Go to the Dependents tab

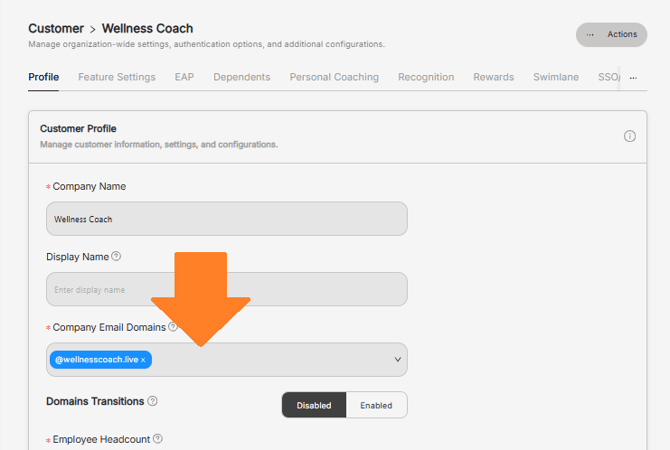click(x=241, y=77)
